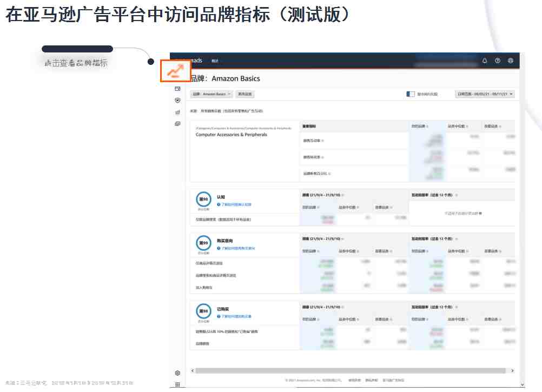
Task: Open the shield icon in left sidebar
Action: [x=177, y=101]
